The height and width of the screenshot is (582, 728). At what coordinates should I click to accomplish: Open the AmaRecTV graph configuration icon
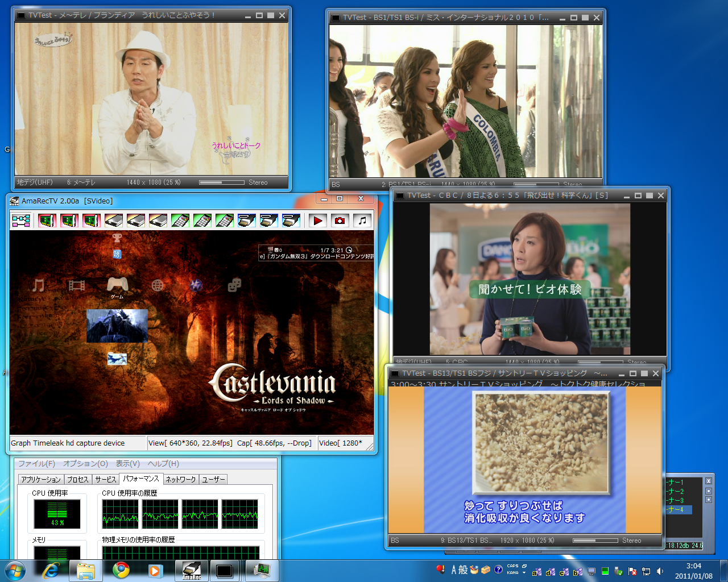click(21, 221)
